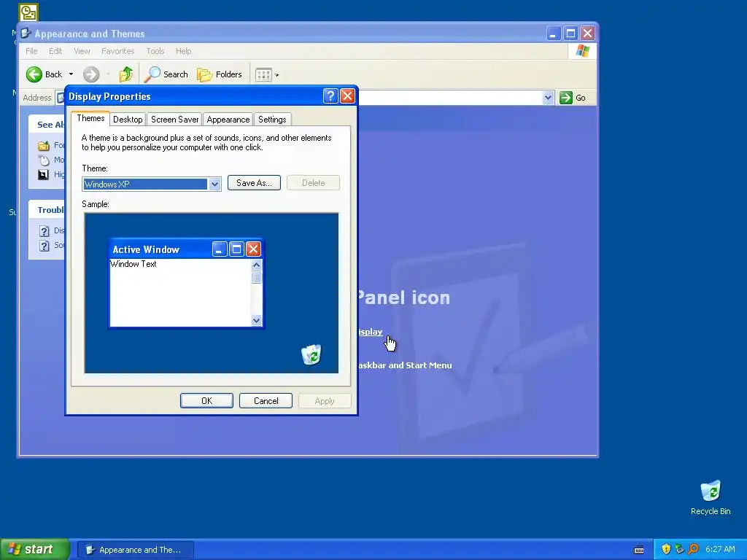Switch to the Desktop tab
The width and height of the screenshot is (747, 560).
[x=128, y=120]
